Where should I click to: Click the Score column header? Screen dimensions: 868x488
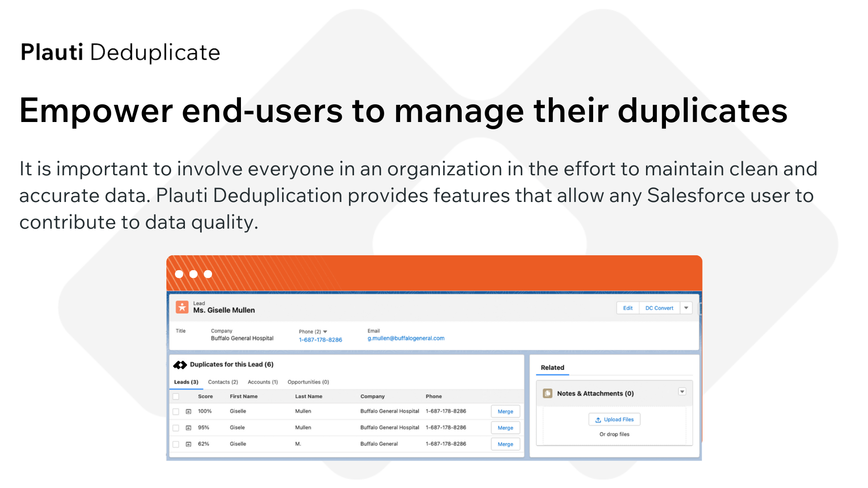coord(205,397)
